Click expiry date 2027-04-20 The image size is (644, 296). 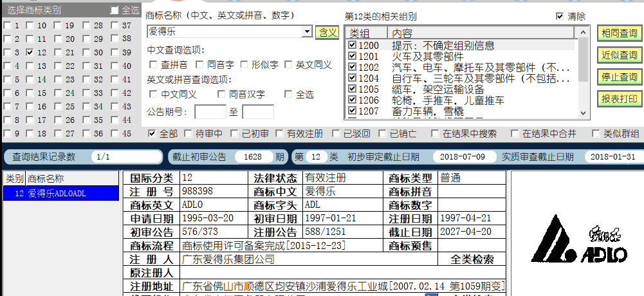click(466, 231)
